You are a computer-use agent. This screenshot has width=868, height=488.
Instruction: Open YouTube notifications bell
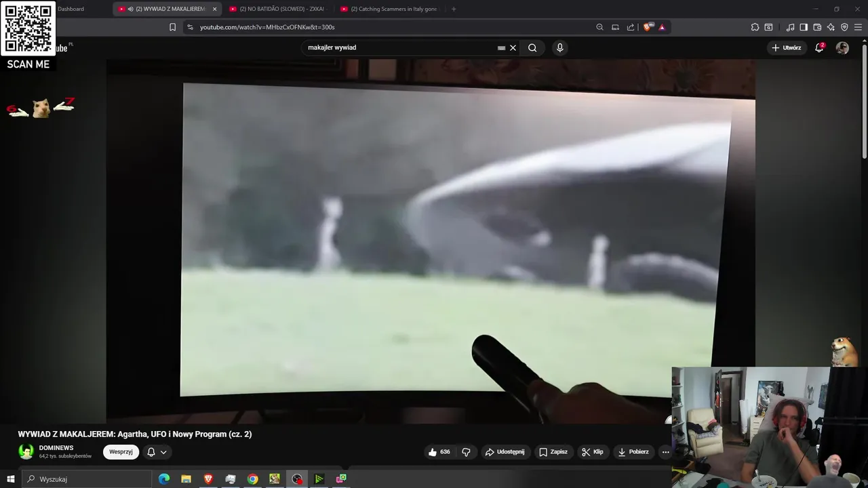point(819,47)
